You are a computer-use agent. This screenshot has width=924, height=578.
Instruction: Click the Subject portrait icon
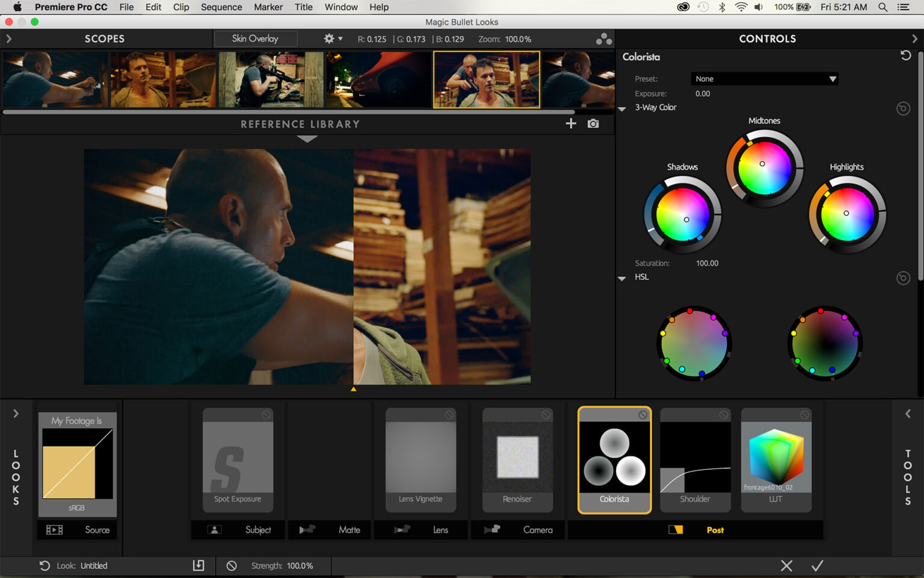(214, 530)
